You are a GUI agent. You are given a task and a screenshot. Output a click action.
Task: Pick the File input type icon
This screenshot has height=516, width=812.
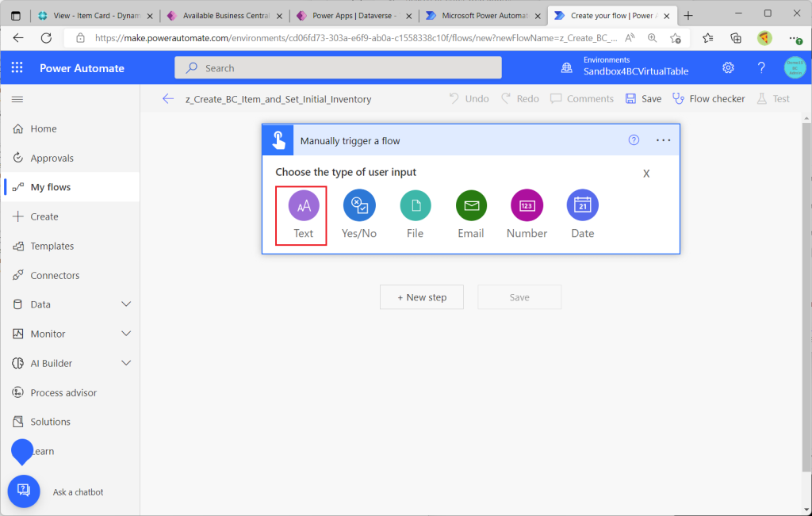click(x=415, y=206)
